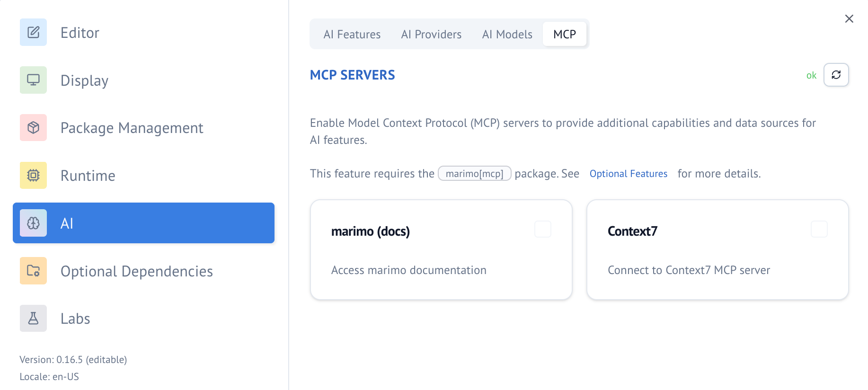Close the settings dialog
This screenshot has height=390, width=868.
pyautogui.click(x=849, y=18)
